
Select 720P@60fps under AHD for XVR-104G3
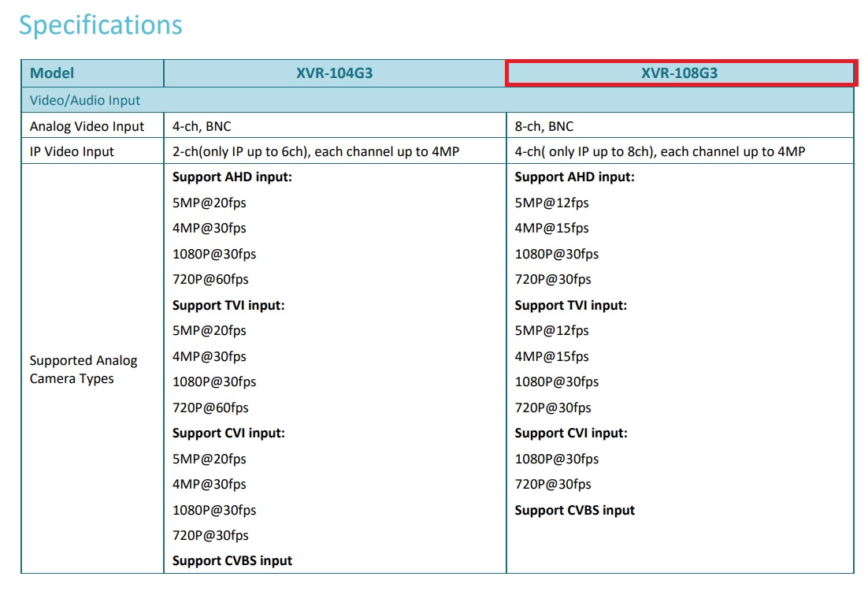click(210, 279)
